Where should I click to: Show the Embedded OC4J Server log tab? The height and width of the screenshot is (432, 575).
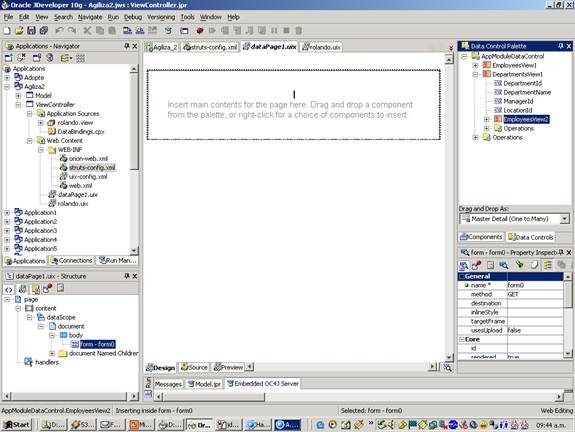263,384
